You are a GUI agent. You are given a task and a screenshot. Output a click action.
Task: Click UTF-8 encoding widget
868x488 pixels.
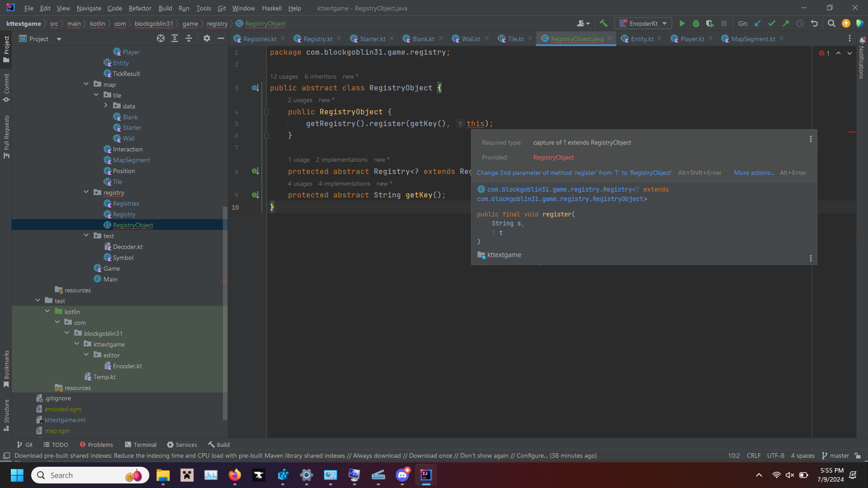click(775, 455)
